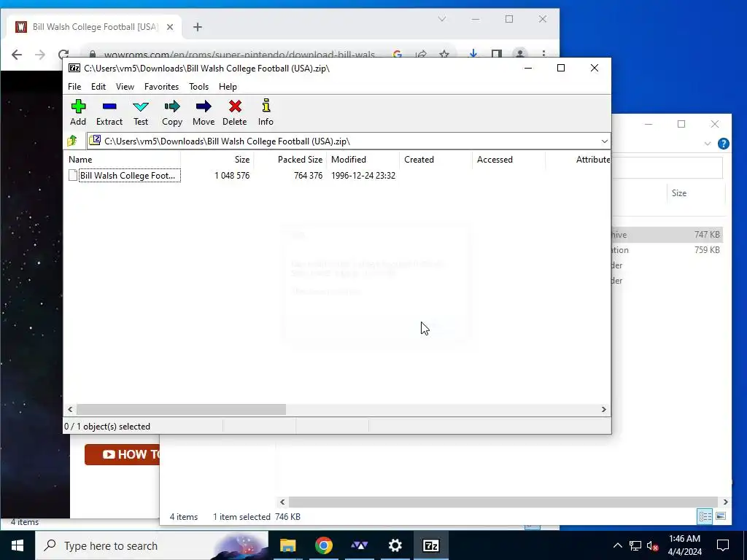This screenshot has height=560, width=747.
Task: Click the Chrome back arrow
Action: (17, 55)
